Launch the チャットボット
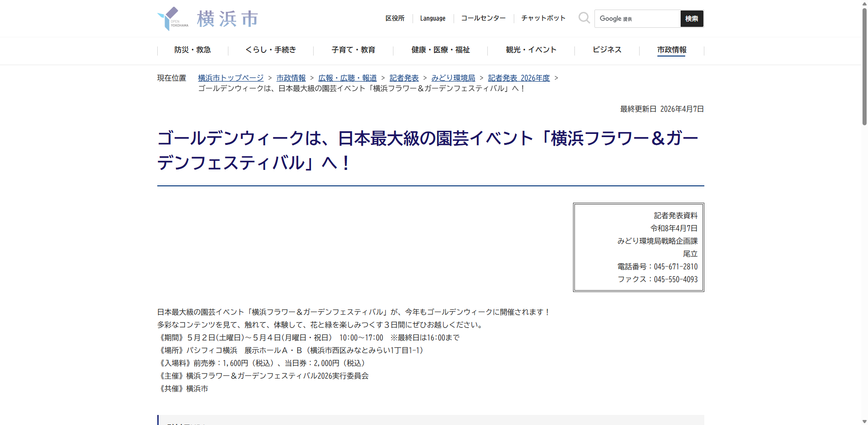This screenshot has height=425, width=868. pos(542,18)
